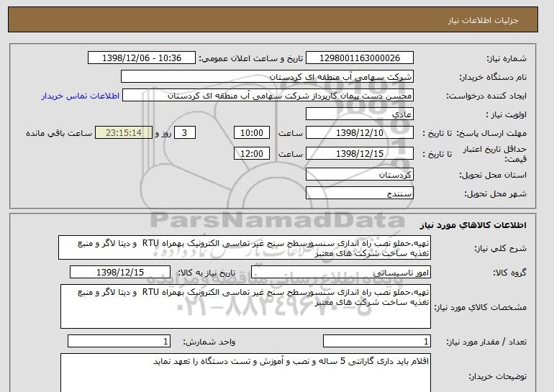
Task: Click the header title جزئیات اطلاعات نیاز
Action: click(x=483, y=20)
